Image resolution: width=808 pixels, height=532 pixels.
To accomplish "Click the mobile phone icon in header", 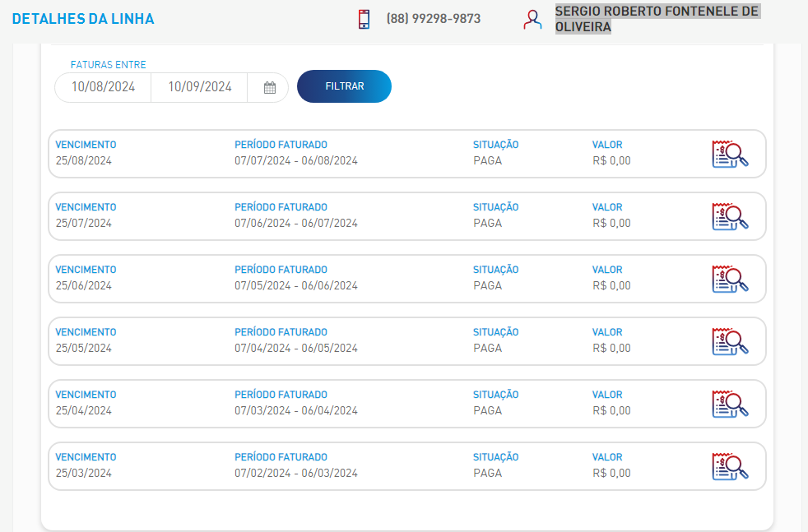I will pos(364,19).
